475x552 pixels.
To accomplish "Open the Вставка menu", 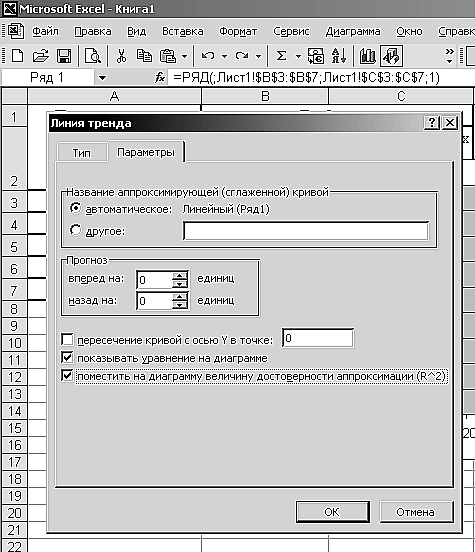I will coord(182,31).
